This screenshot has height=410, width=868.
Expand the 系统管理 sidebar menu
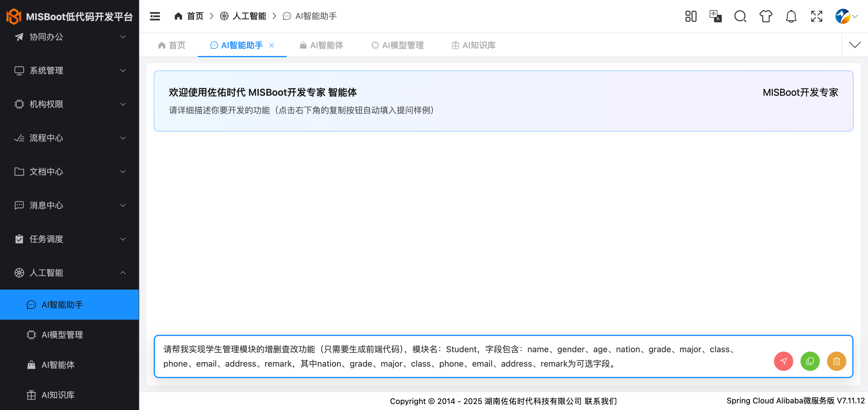[69, 70]
